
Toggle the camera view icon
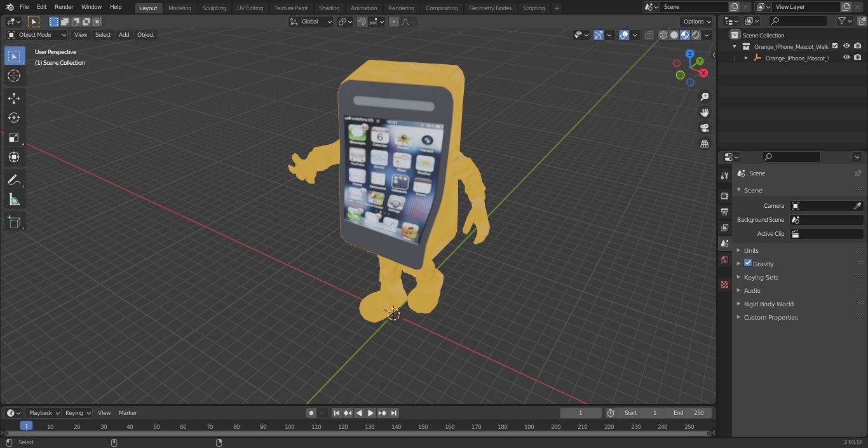(x=704, y=128)
